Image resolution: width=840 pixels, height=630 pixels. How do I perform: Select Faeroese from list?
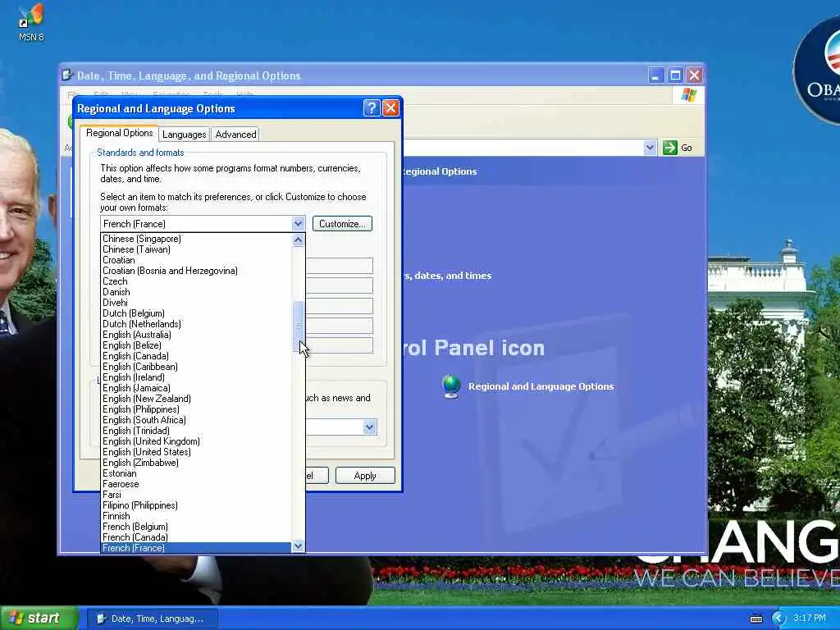[196, 484]
